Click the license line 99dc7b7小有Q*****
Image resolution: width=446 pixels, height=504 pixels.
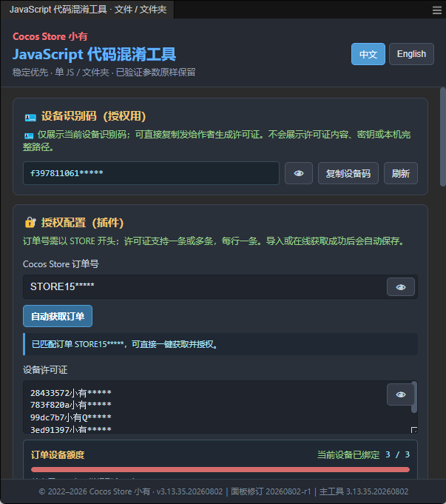pos(71,417)
